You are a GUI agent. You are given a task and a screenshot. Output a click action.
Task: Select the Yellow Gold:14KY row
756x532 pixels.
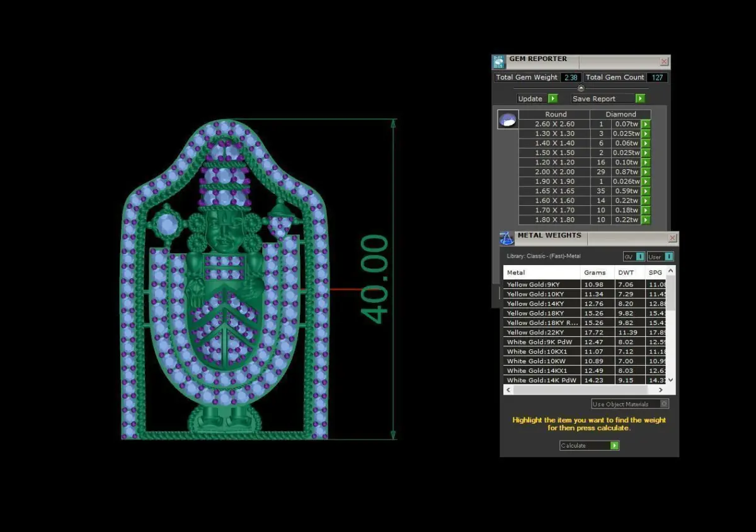585,303
